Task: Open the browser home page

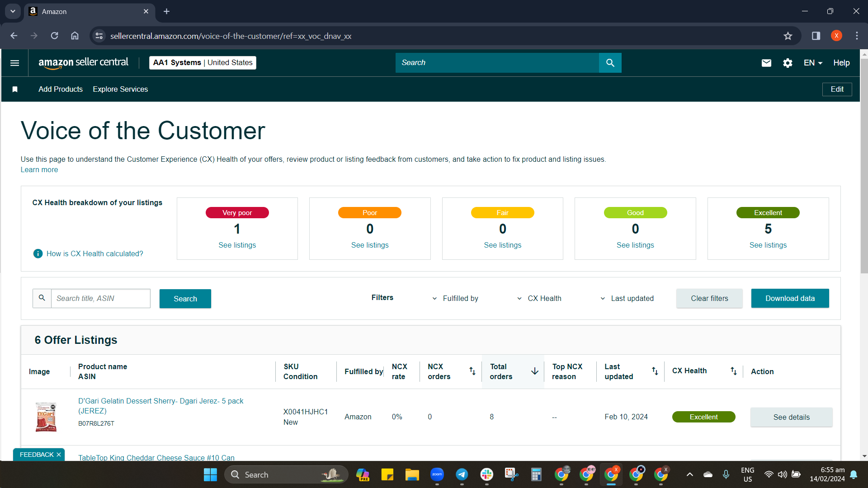Action: (x=75, y=36)
